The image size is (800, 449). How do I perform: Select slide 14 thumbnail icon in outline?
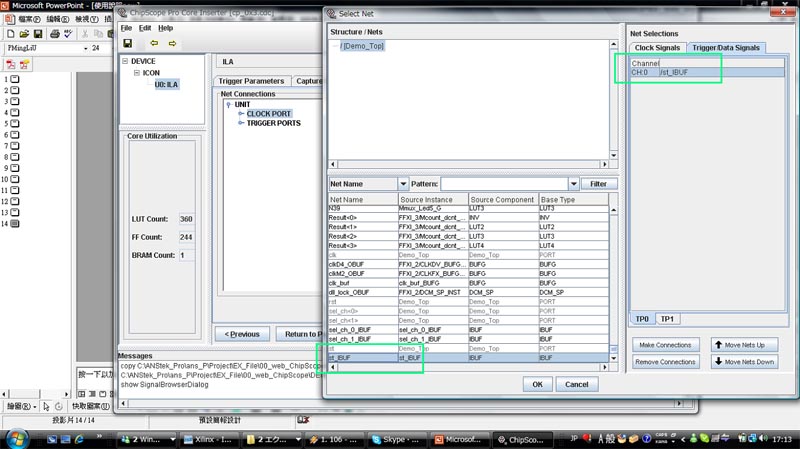pos(15,223)
